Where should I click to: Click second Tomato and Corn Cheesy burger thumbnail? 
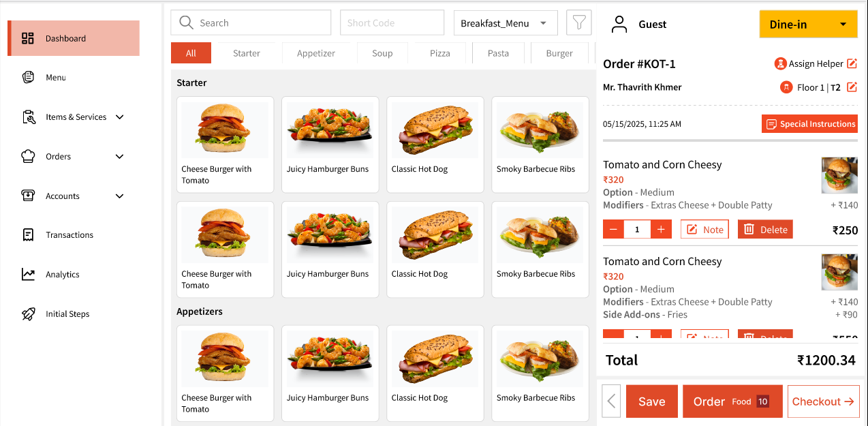coord(839,272)
